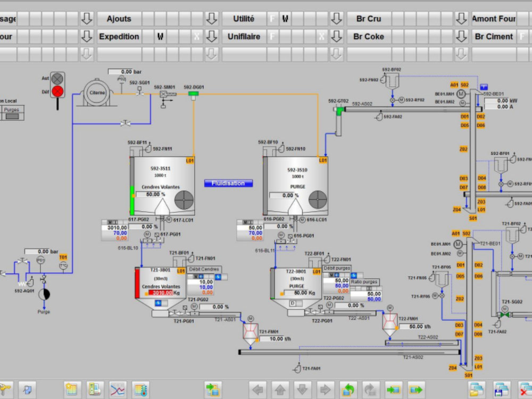Screen dimensions: 532x399
Task: Click the next screen green-right-arrow icon
Action: pyautogui.click(x=416, y=389)
